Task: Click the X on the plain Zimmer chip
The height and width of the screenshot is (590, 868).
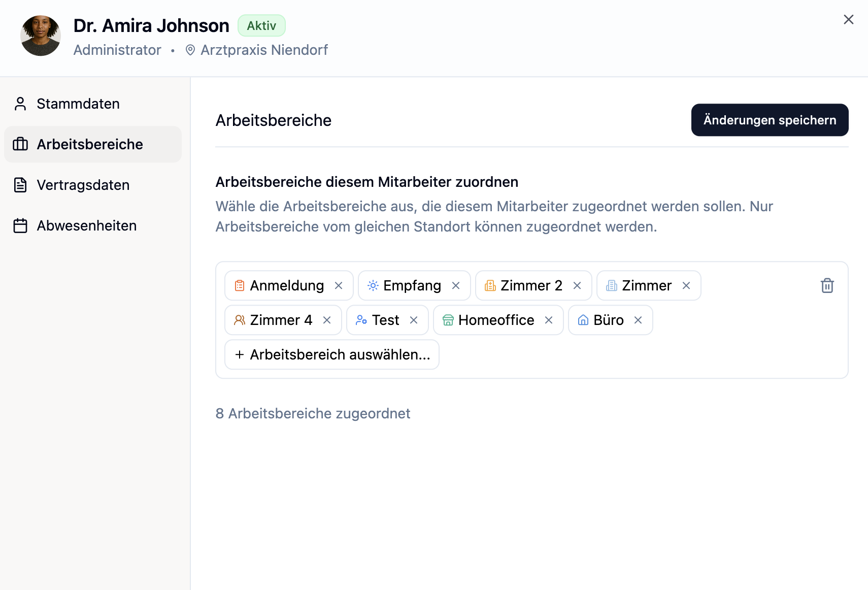Action: click(x=686, y=286)
